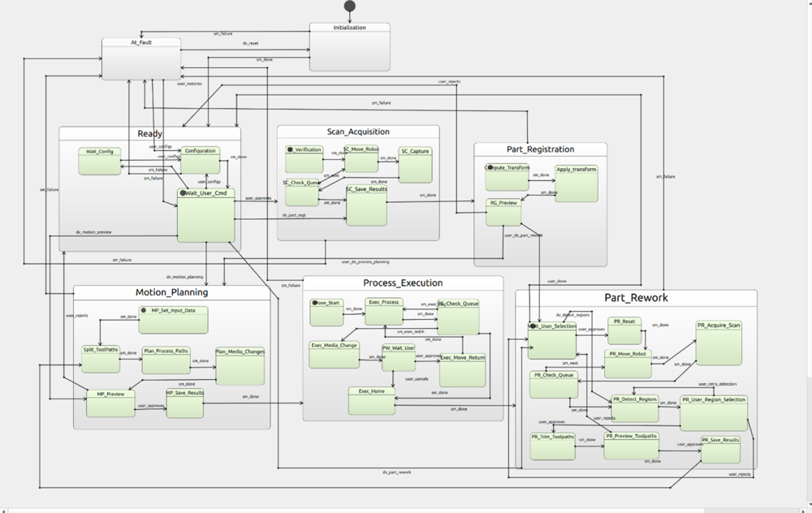Select the PE_Check_Queue state

click(x=458, y=317)
